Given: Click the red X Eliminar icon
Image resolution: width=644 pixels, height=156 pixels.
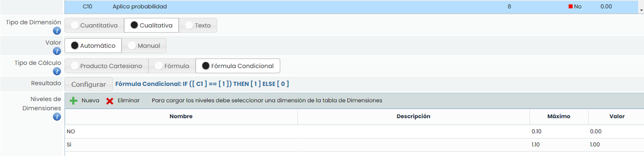Looking at the screenshot, I should [110, 101].
